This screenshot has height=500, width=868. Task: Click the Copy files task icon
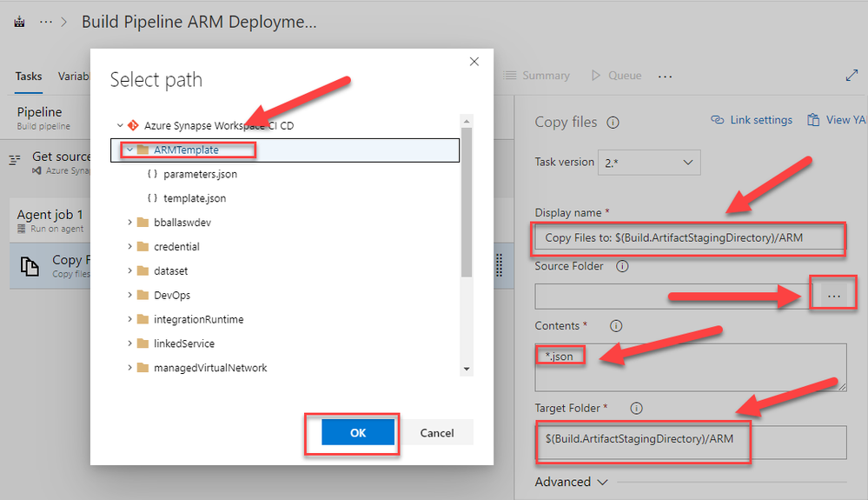point(30,266)
